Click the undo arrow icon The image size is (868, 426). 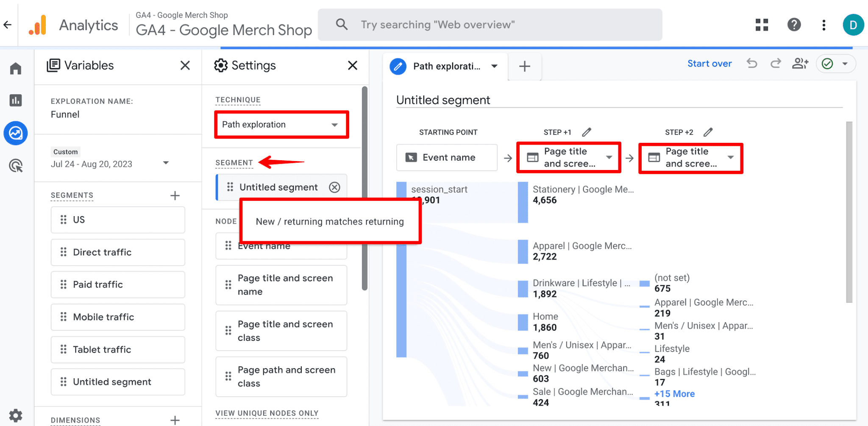click(752, 64)
